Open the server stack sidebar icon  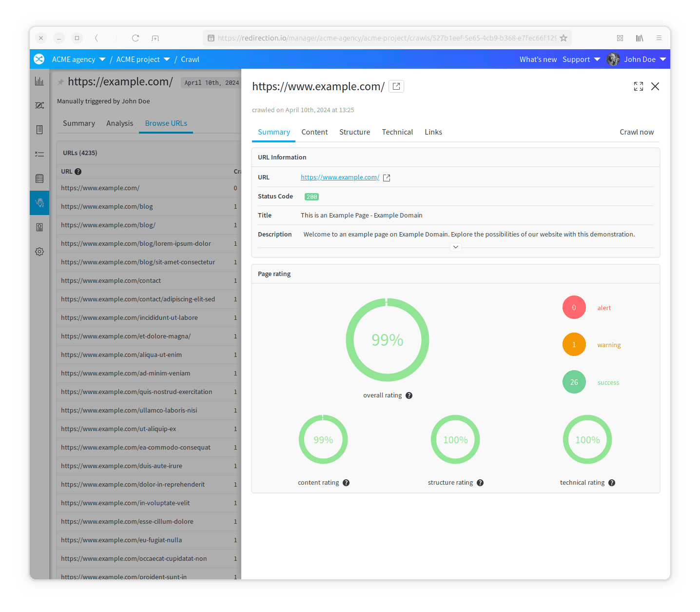coord(39,178)
